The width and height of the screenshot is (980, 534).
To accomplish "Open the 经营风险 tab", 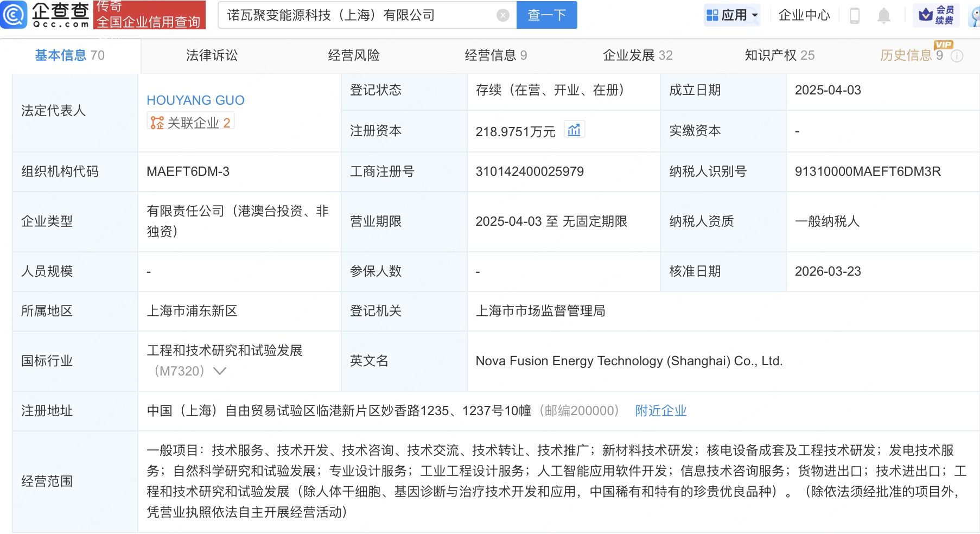I will 354,55.
